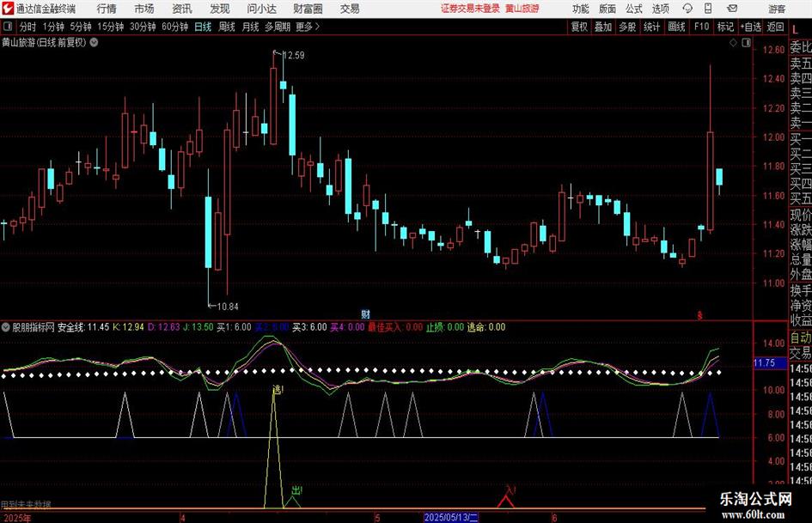Switch to 5分钟 period
The width and height of the screenshot is (812, 523).
click(x=80, y=27)
